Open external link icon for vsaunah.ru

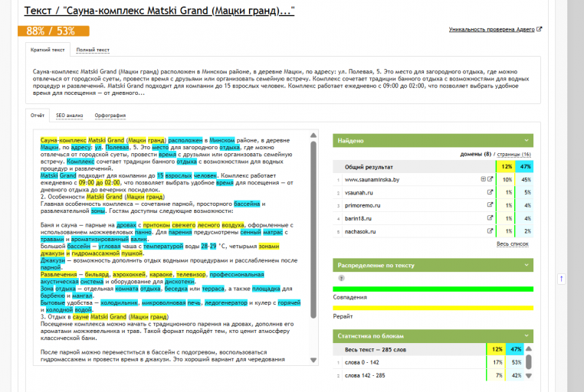click(490, 192)
